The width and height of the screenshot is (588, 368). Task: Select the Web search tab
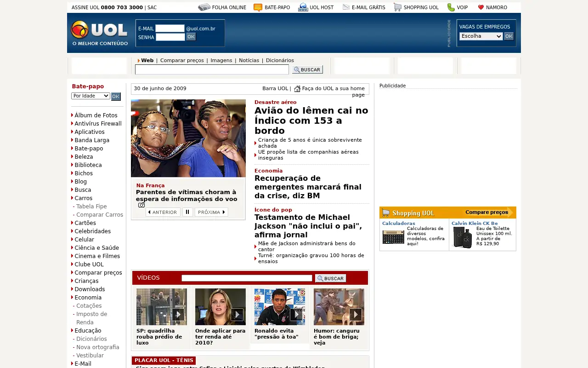click(x=147, y=60)
